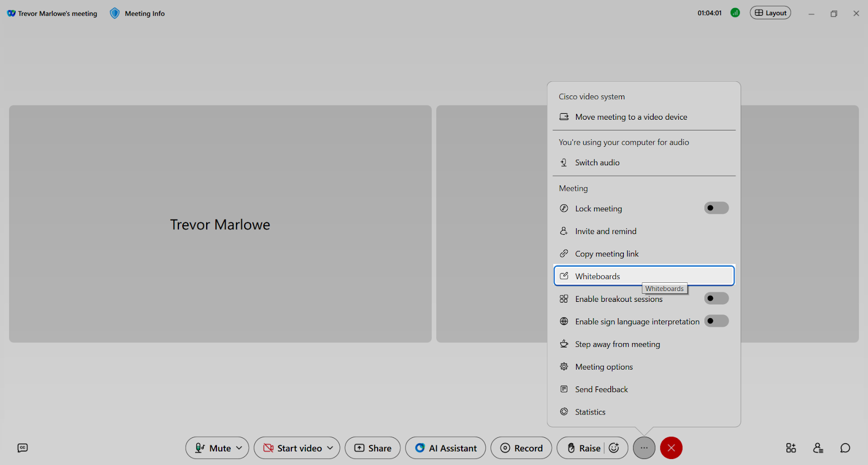Select Copy meeting link
Image resolution: width=868 pixels, height=465 pixels.
[644, 254]
